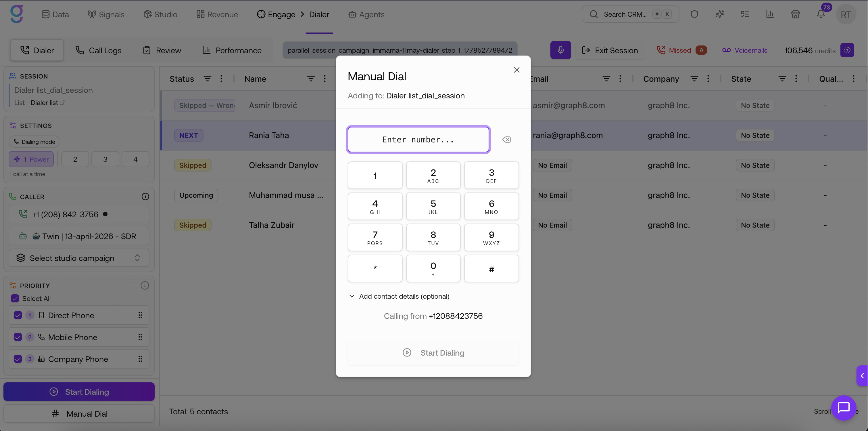Open the Qual column options menu
This screenshot has height=431, width=868.
tap(854, 79)
